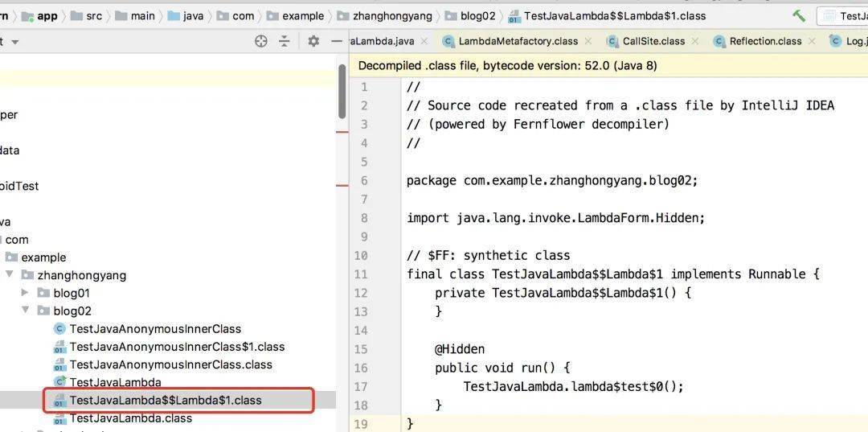Close the LambdaMetafactory.class tab

588,41
